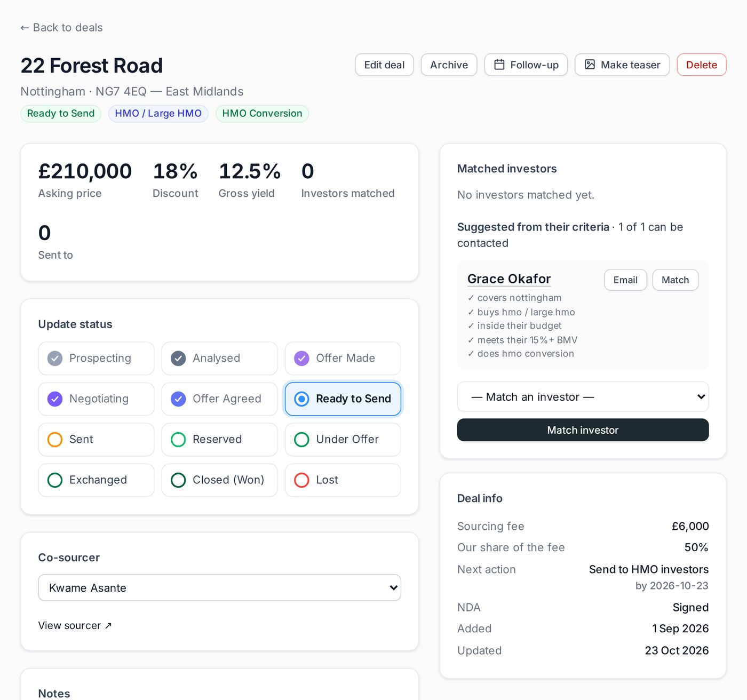Archive this deal

click(x=449, y=65)
